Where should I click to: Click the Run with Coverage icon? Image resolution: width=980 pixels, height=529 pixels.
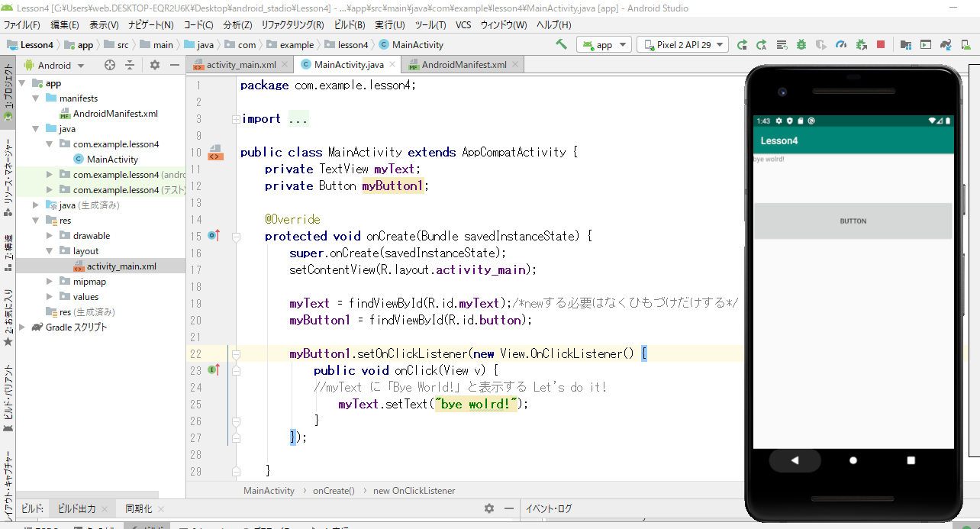[x=821, y=44]
